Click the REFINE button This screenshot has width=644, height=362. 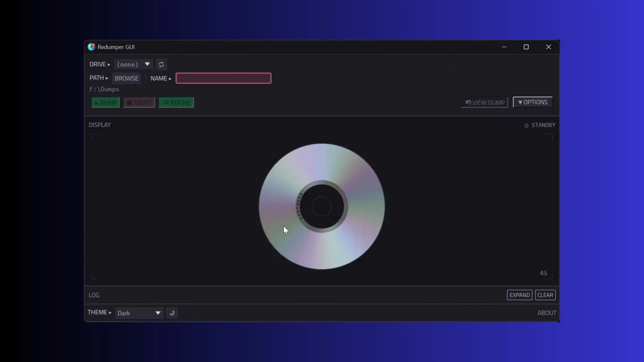tap(176, 102)
